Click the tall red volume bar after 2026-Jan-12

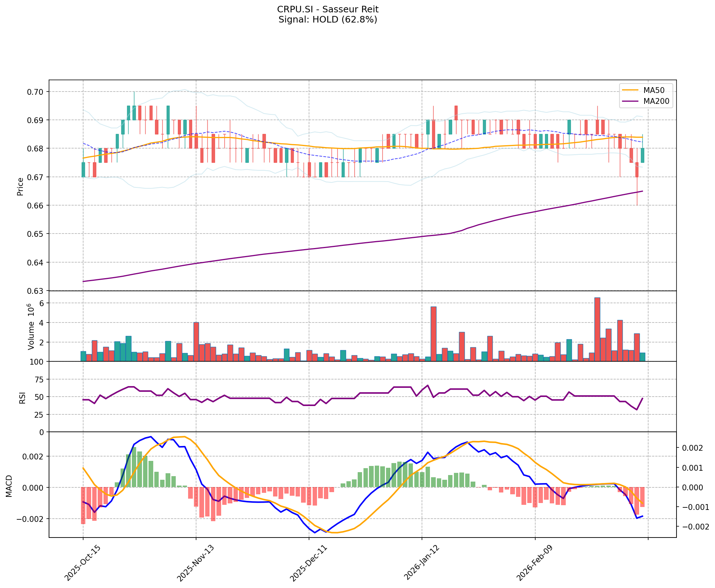(x=433, y=334)
